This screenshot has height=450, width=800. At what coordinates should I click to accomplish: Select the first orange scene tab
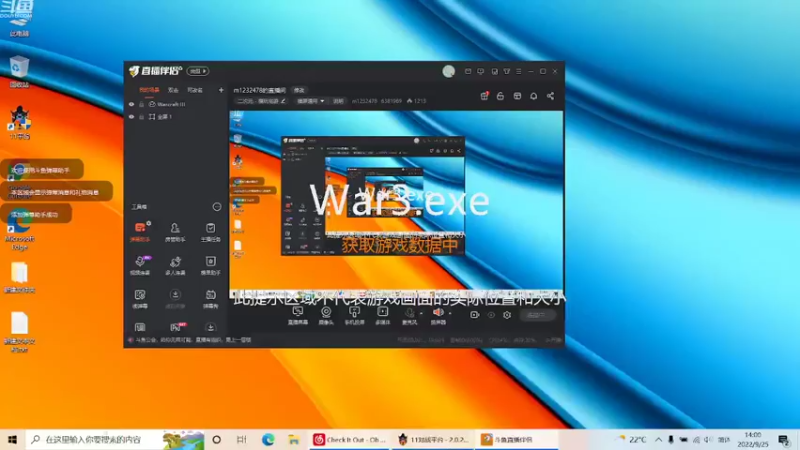pyautogui.click(x=149, y=90)
